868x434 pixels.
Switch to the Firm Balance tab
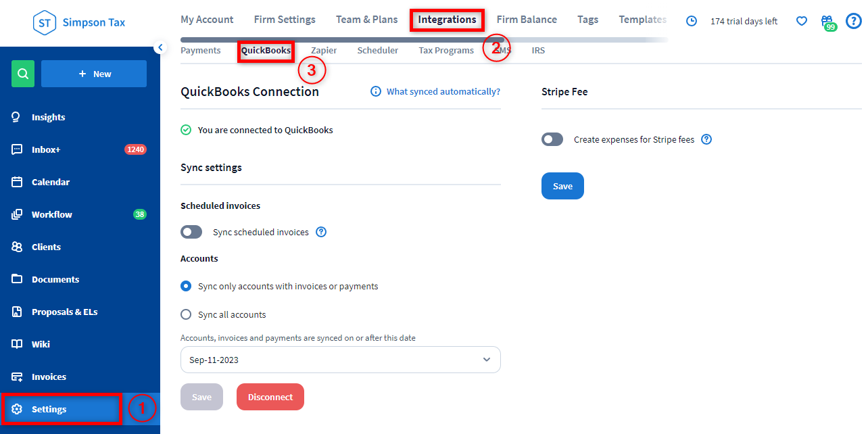(527, 19)
